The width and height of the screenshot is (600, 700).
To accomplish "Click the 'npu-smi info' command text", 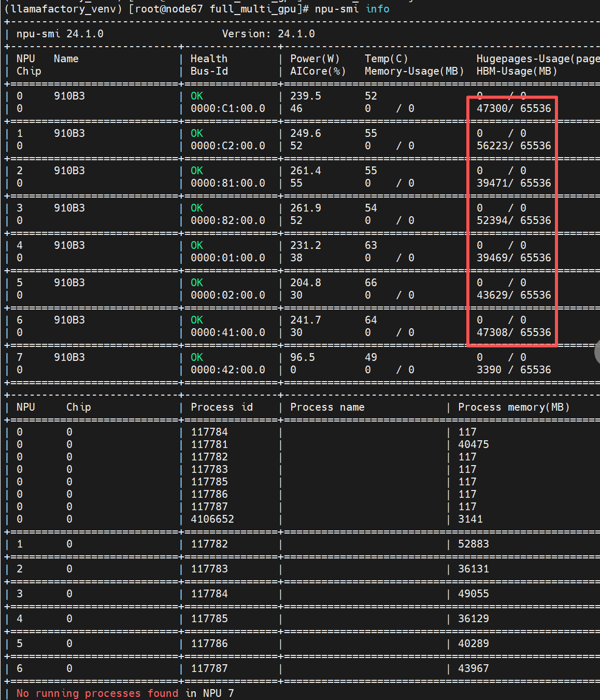I will (352, 9).
